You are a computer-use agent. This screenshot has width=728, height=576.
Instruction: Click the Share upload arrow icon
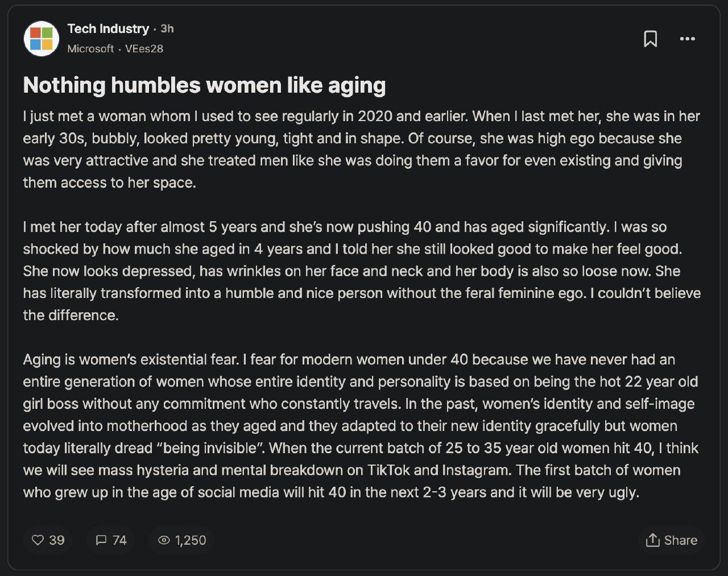652,540
